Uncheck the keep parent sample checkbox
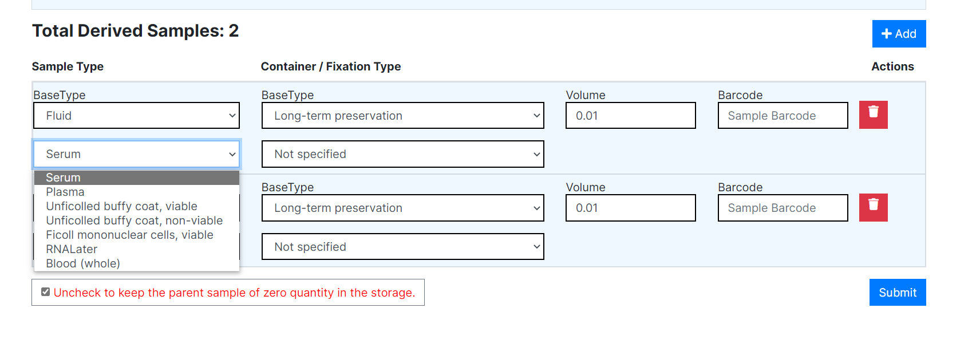 pos(45,292)
